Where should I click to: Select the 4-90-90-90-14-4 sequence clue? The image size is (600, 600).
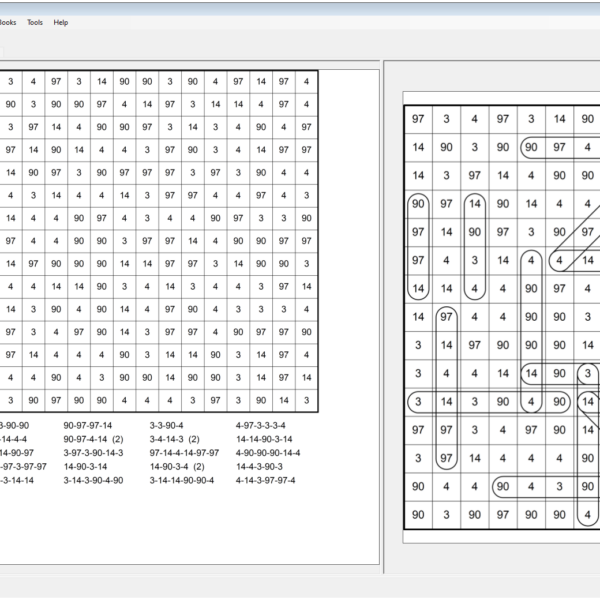click(x=268, y=453)
